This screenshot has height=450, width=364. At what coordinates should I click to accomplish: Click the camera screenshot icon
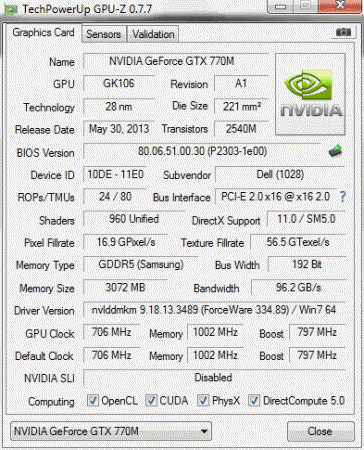[x=343, y=32]
